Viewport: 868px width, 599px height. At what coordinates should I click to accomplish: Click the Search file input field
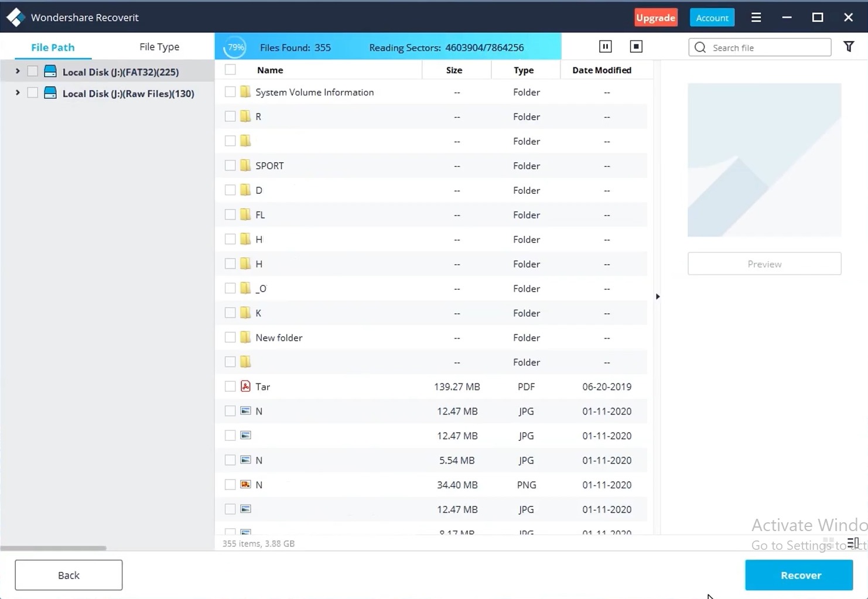click(x=760, y=47)
